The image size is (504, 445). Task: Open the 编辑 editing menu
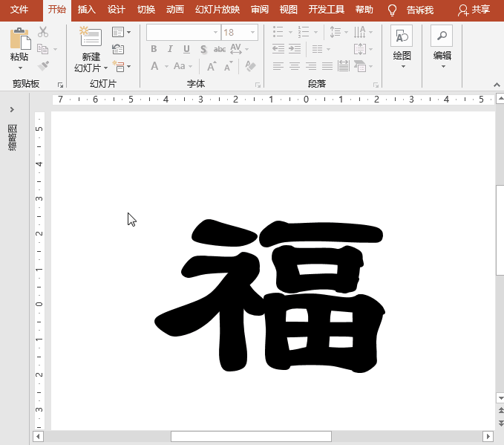pyautogui.click(x=442, y=48)
